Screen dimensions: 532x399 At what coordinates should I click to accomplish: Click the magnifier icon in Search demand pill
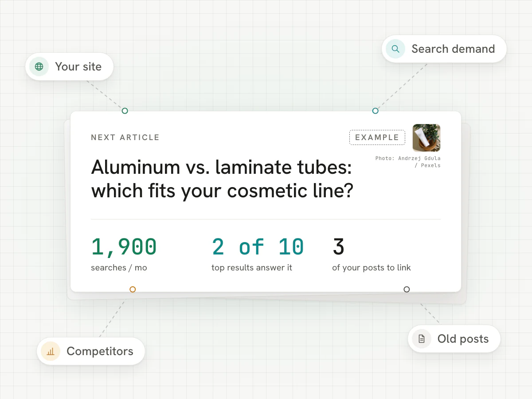[395, 49]
